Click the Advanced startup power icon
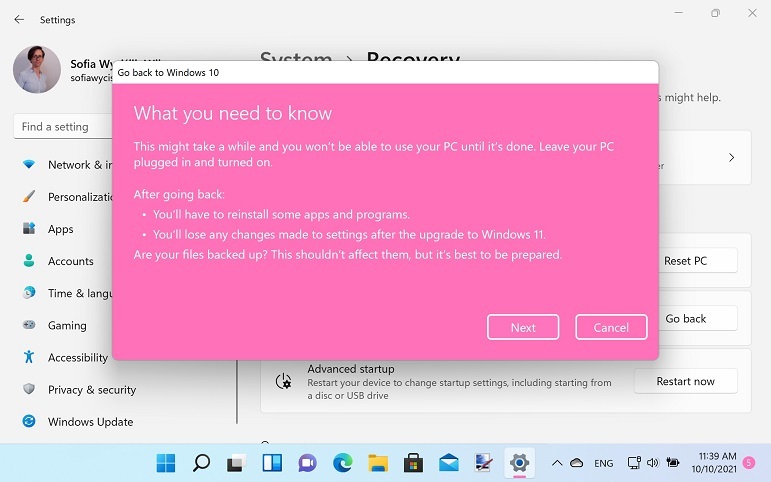The width and height of the screenshot is (771, 482). pyautogui.click(x=284, y=381)
